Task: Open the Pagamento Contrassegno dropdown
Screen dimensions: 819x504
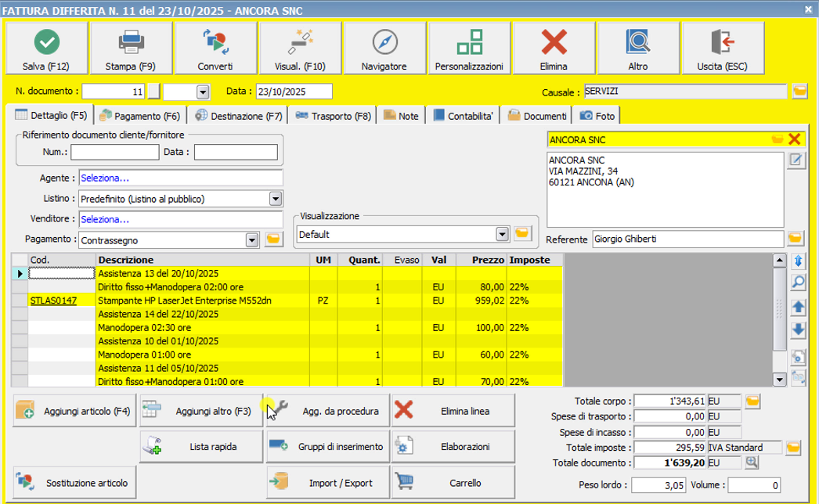Action: coord(251,239)
